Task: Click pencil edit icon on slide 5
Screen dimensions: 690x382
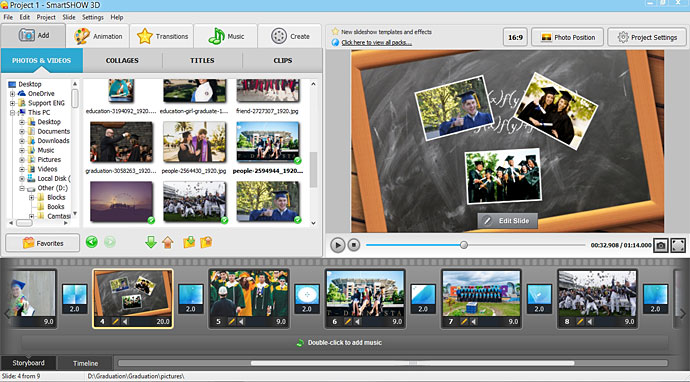Action: tap(231, 322)
